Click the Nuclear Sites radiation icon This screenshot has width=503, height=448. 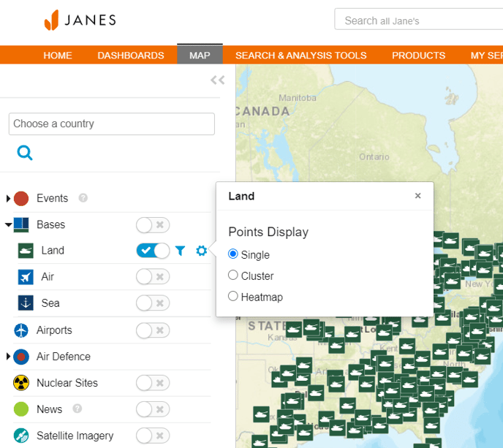(21, 383)
